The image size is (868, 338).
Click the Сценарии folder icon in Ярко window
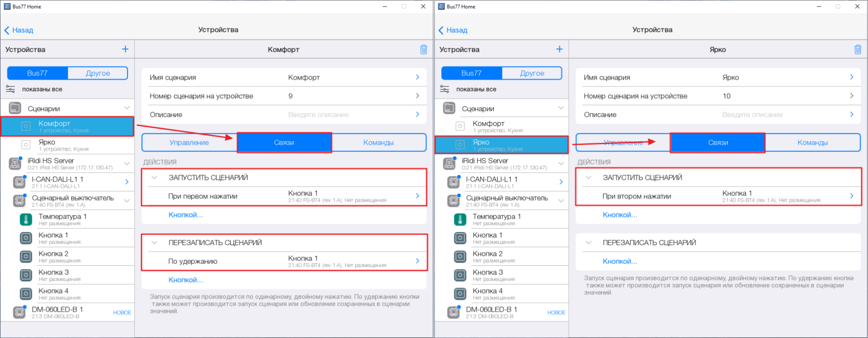(x=449, y=108)
